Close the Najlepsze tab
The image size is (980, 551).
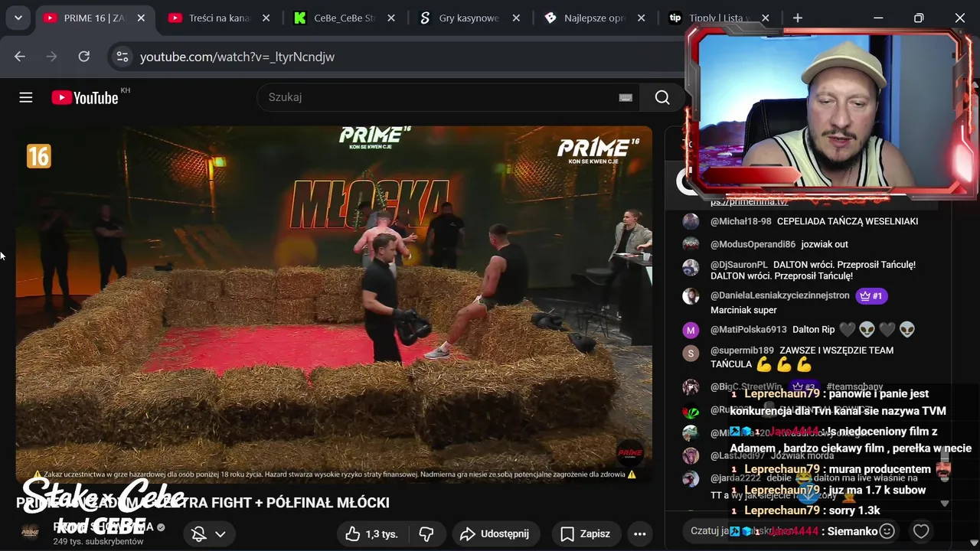click(x=641, y=18)
